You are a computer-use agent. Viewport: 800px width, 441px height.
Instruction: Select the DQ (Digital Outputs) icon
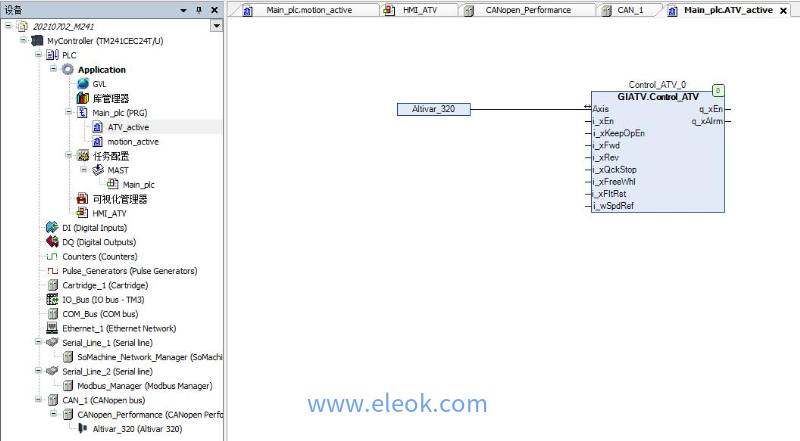click(x=52, y=242)
